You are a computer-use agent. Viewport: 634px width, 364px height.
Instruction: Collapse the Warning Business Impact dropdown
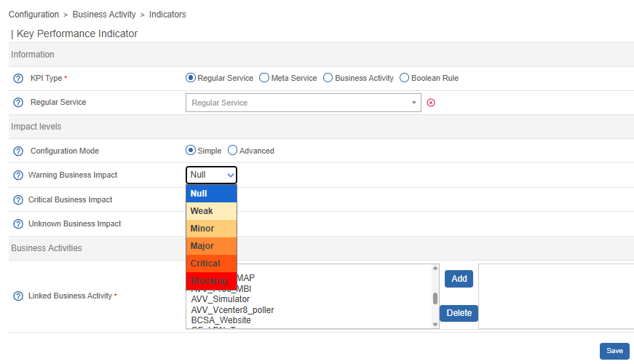coord(211,175)
